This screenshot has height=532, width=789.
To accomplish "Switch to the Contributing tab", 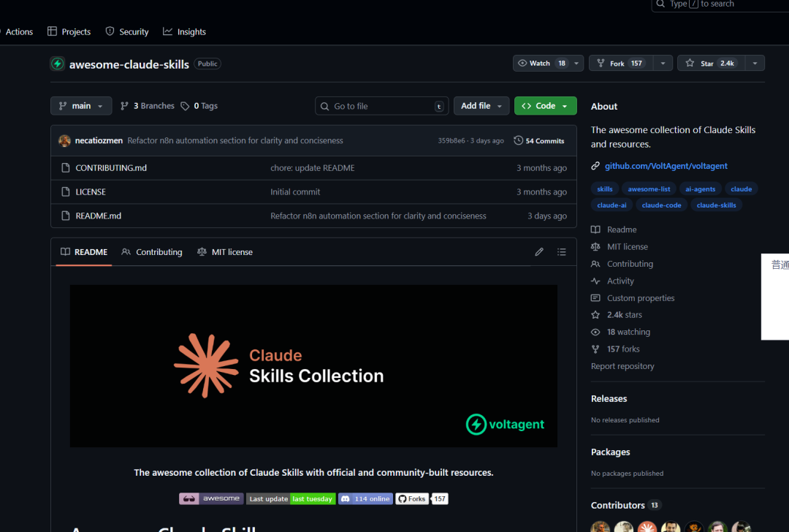I will [152, 252].
